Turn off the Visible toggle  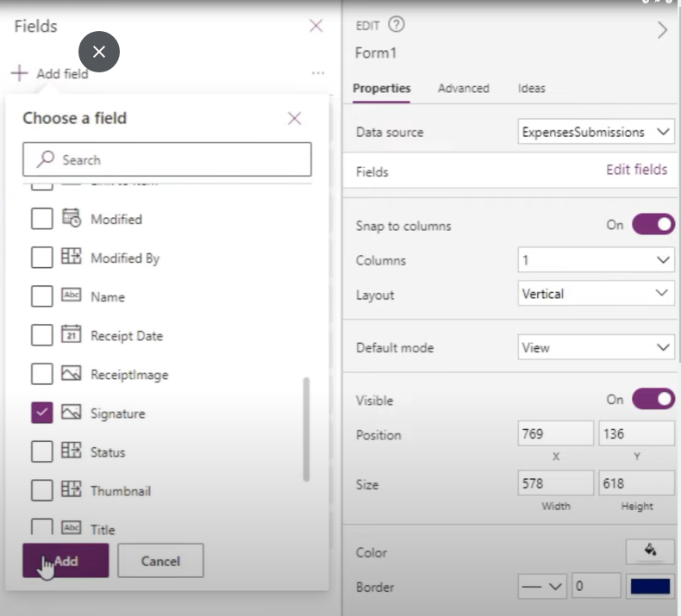click(653, 399)
